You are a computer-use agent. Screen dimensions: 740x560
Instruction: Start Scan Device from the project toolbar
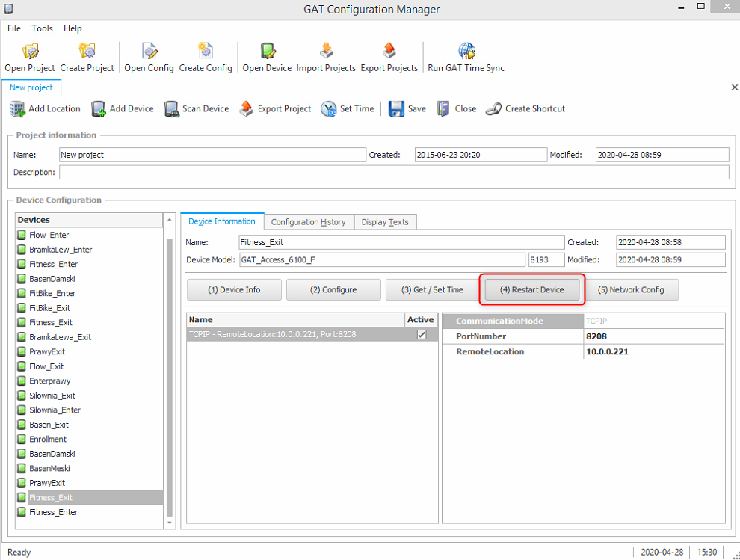[x=172, y=109]
